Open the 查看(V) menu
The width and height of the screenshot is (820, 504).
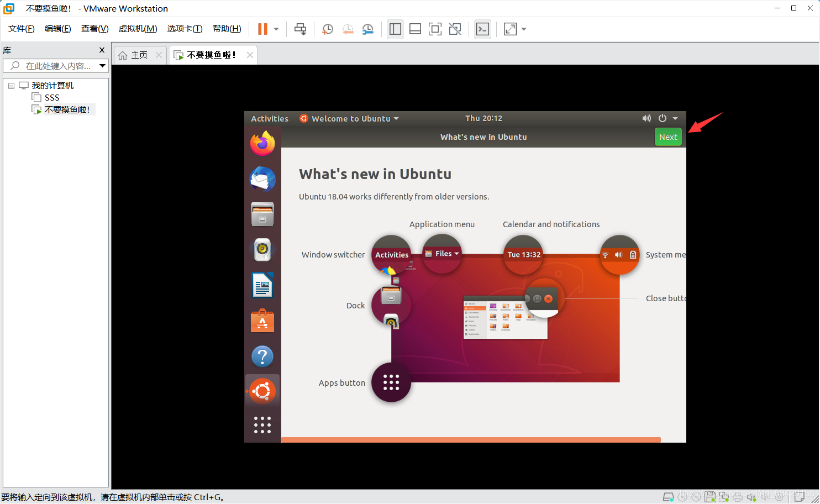(94, 29)
